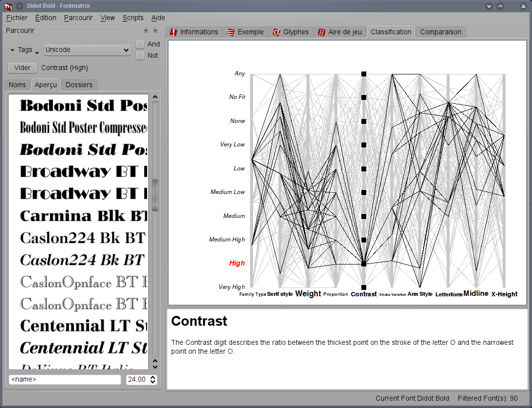The height and width of the screenshot is (408, 532).
Task: Select the None contrast square marker
Action: [x=364, y=121]
